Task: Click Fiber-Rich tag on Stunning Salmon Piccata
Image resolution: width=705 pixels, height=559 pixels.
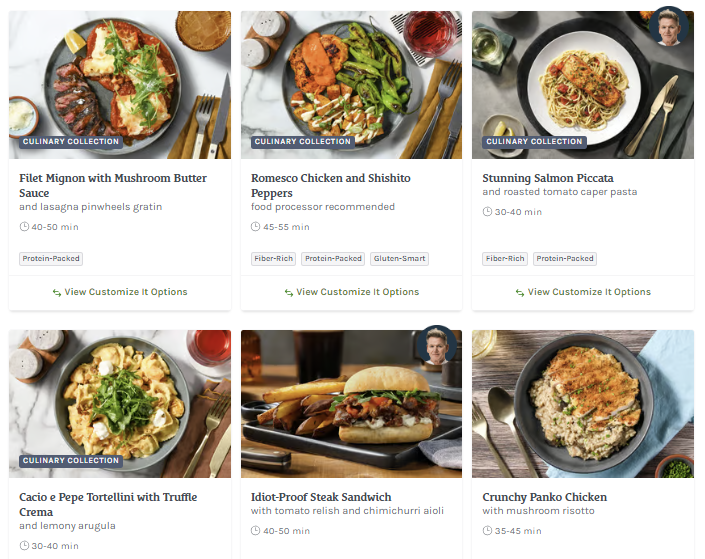Action: pyautogui.click(x=505, y=258)
